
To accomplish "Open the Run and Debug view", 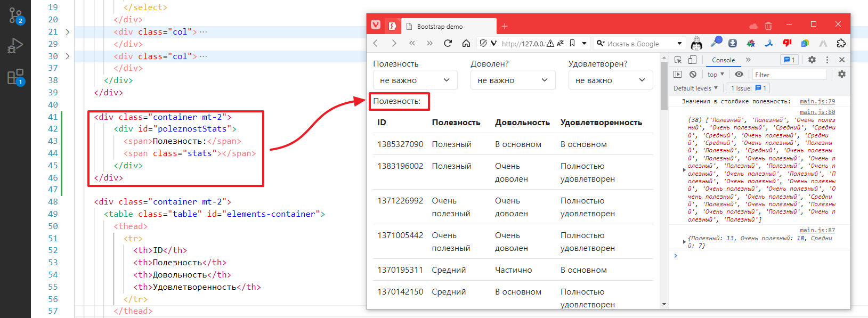I will (15, 46).
